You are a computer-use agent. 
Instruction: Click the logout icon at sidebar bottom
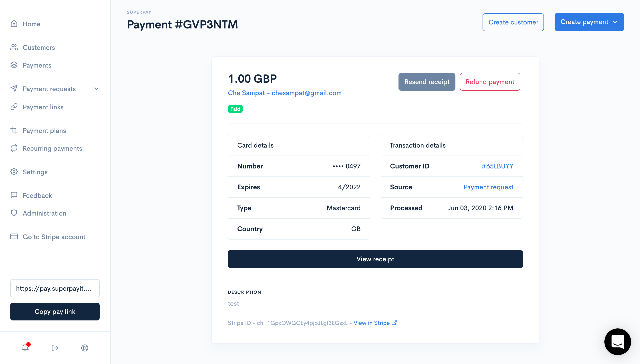tap(55, 348)
